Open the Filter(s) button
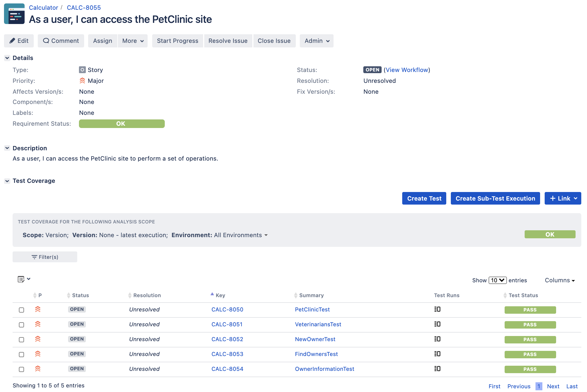The width and height of the screenshot is (587, 392). [45, 257]
